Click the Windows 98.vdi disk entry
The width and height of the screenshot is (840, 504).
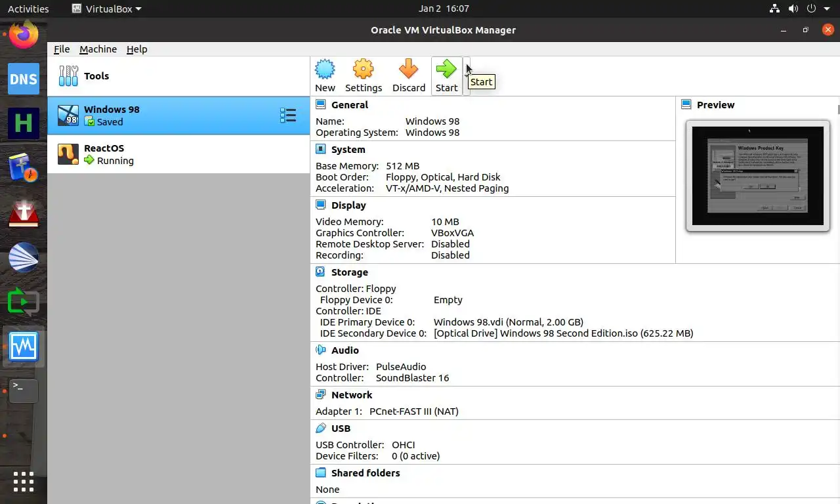coord(508,322)
